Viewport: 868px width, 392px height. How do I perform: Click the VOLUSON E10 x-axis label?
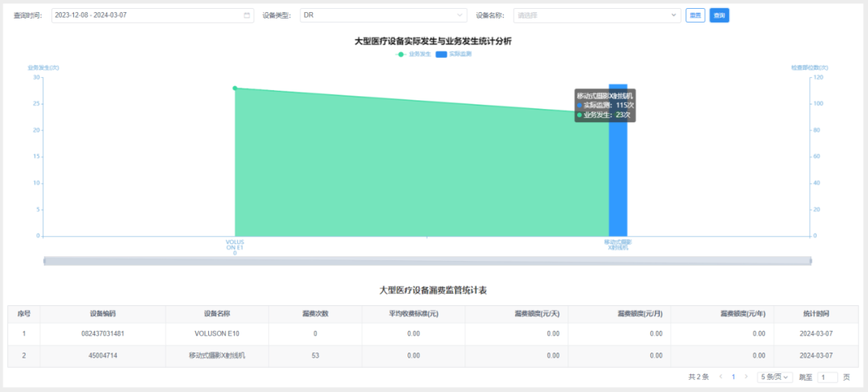pos(235,247)
